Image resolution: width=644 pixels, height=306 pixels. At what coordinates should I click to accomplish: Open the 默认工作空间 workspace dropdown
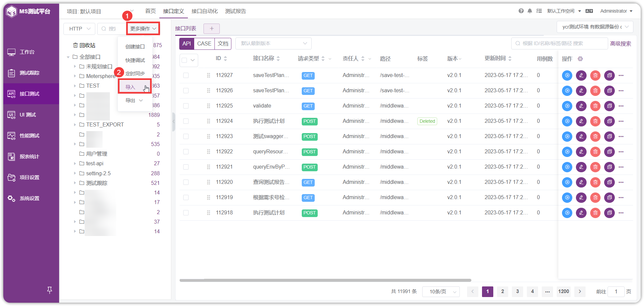coord(564,11)
